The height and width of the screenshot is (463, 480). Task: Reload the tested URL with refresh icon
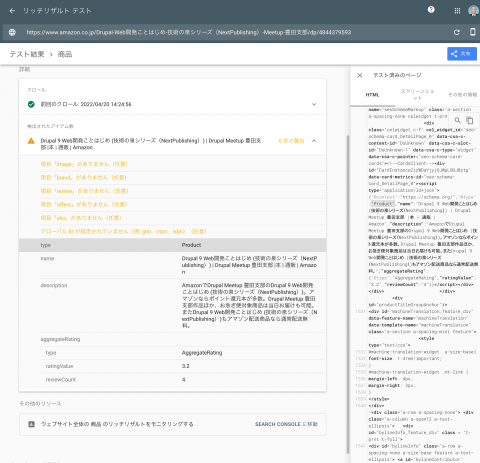click(457, 32)
